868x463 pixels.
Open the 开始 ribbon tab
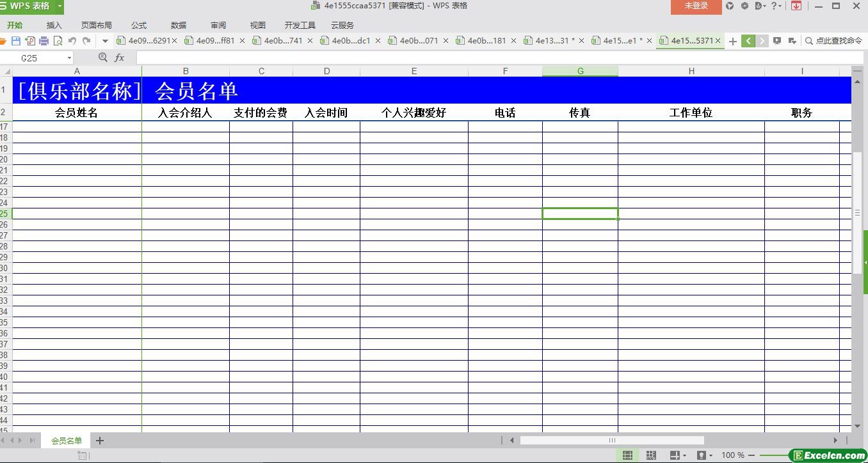(15, 26)
